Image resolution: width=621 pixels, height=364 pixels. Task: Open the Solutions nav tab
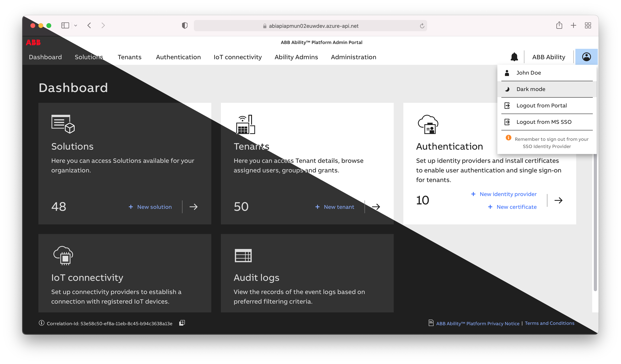[x=89, y=57]
